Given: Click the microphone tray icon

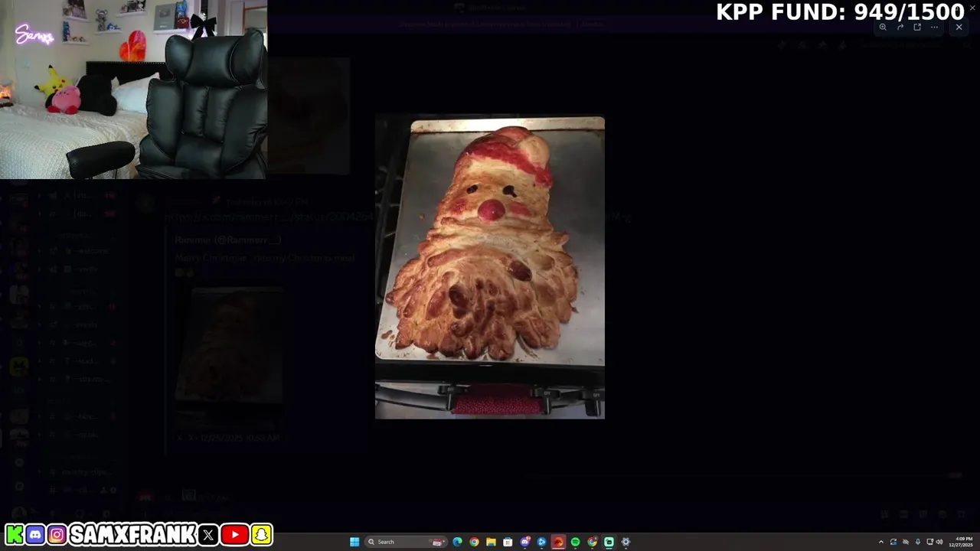Looking at the screenshot, I should coord(918,542).
